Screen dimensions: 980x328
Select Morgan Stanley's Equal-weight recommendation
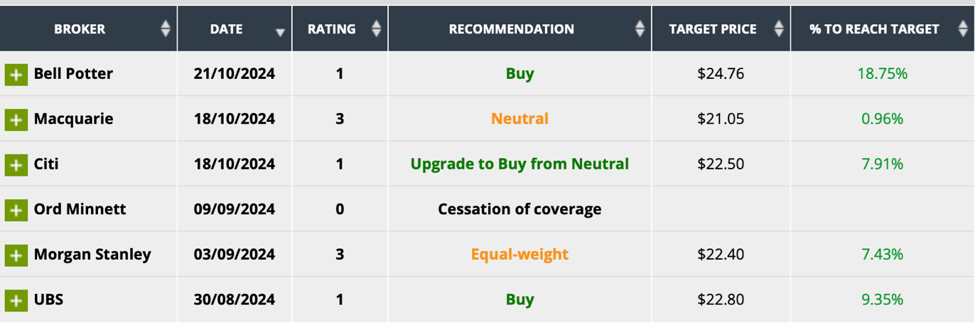(519, 254)
